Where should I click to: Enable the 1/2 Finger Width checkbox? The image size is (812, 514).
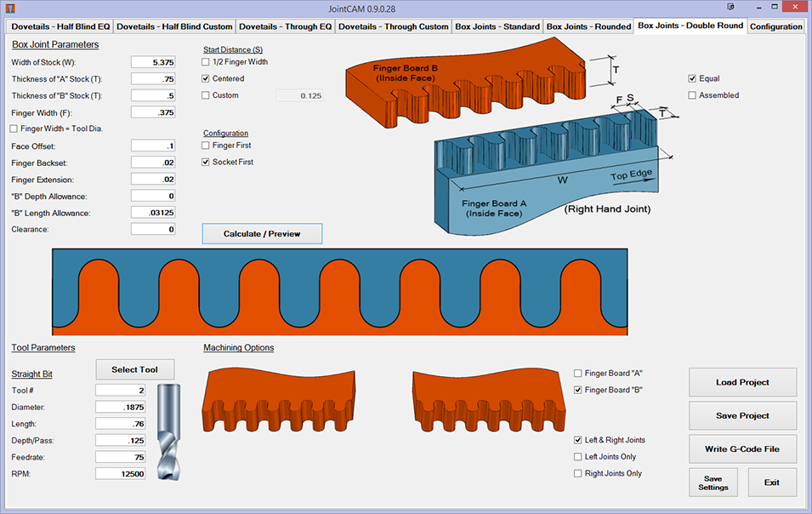(x=206, y=62)
